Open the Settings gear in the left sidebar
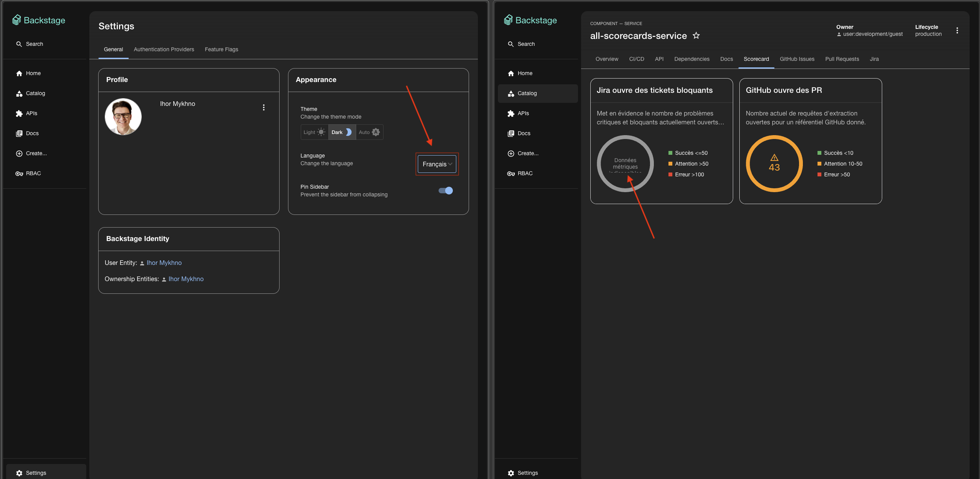 19,473
